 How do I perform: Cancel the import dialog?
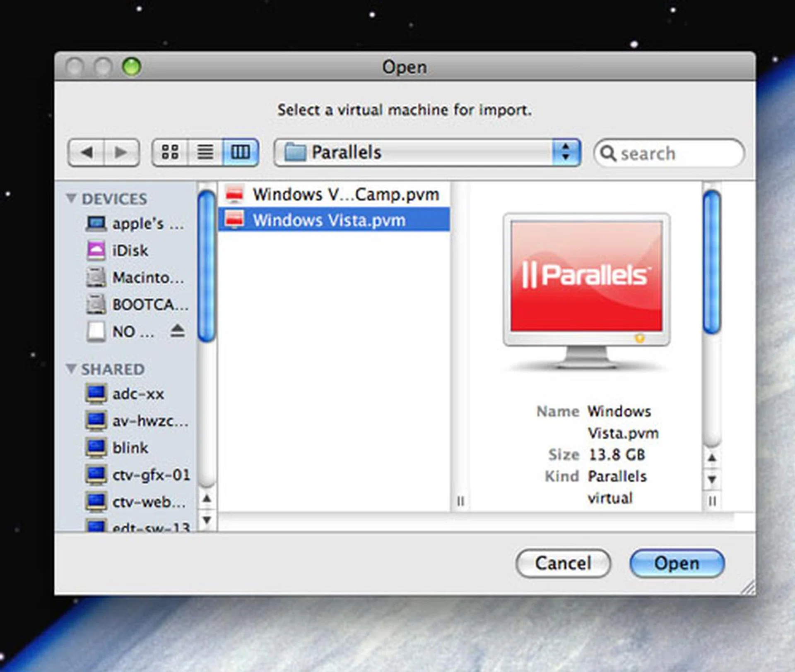(x=563, y=563)
